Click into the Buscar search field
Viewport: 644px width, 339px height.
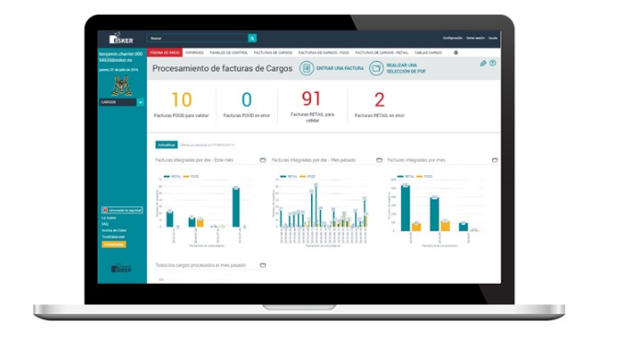(198, 39)
